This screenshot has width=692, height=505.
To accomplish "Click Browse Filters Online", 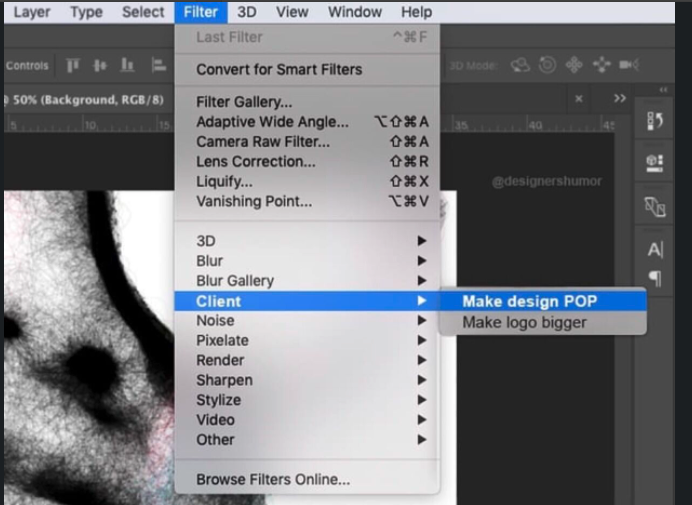I will 273,480.
